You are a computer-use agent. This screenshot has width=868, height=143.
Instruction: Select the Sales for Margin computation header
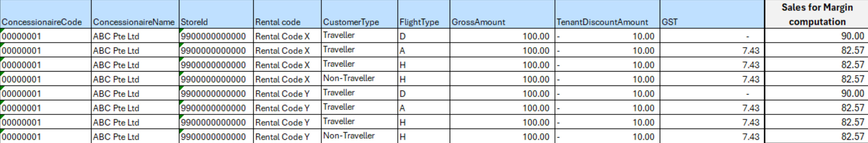[x=817, y=15]
